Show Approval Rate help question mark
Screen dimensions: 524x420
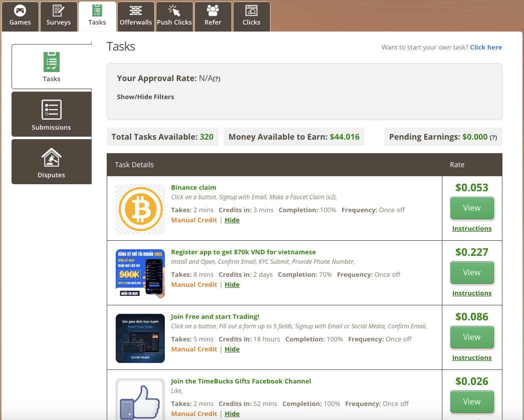coord(217,79)
